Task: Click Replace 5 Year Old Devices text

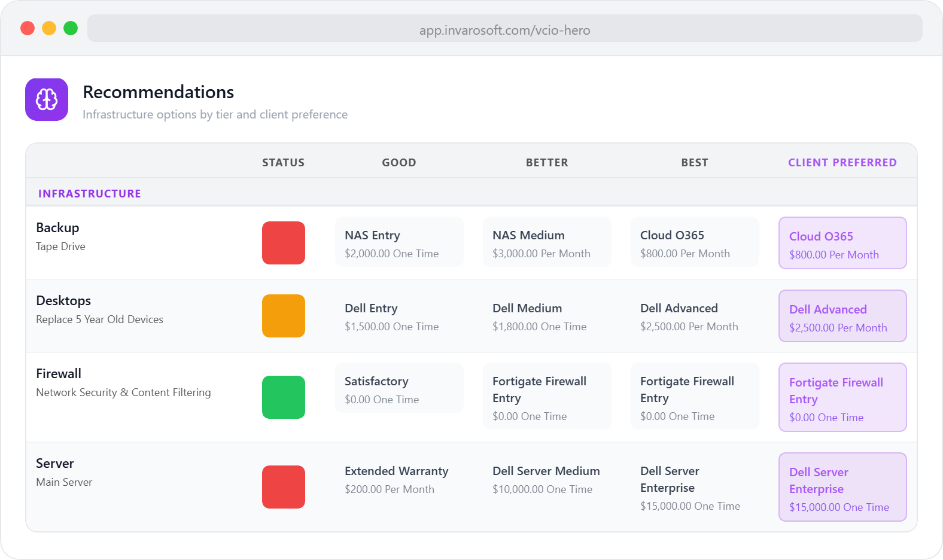Action: [99, 319]
